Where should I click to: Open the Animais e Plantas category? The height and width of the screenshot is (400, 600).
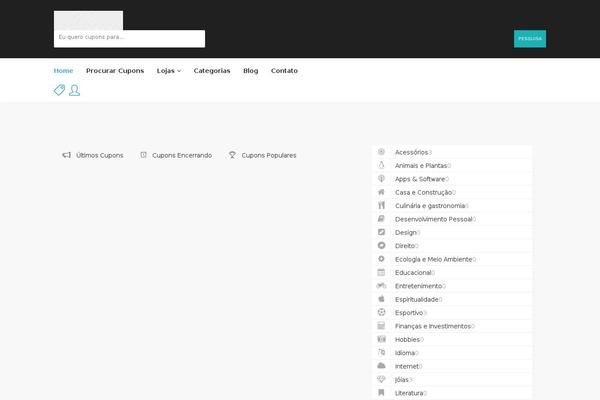[x=421, y=166]
